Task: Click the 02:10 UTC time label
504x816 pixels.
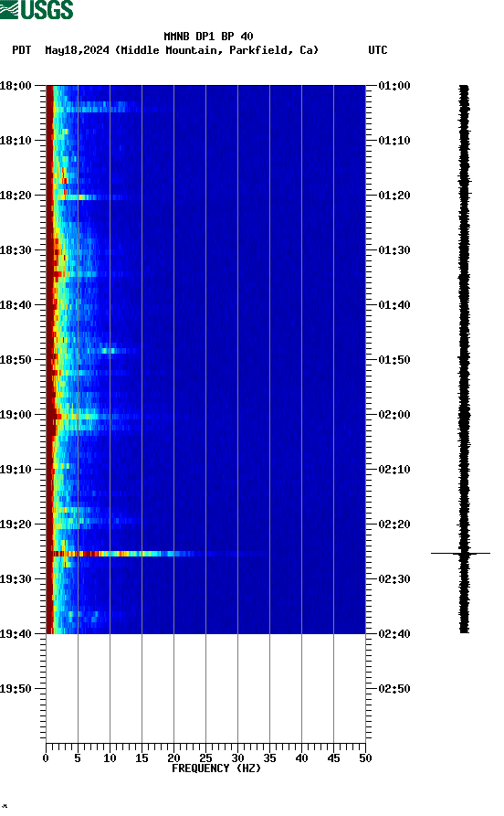Action: 394,470
